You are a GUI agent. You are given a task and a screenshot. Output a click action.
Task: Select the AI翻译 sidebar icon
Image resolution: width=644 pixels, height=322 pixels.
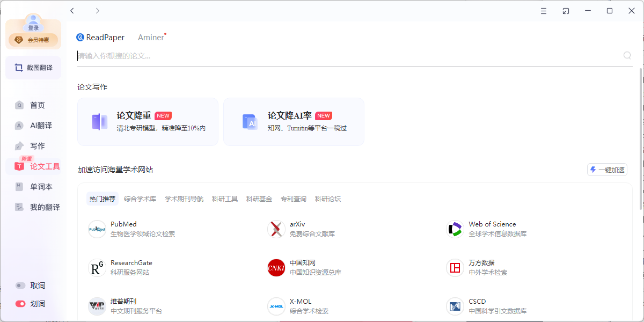click(x=33, y=125)
